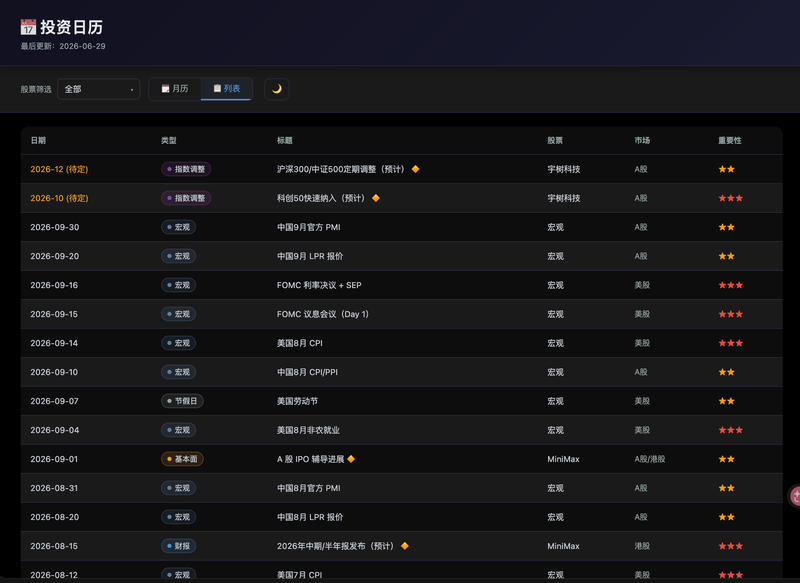This screenshot has height=583, width=800.
Task: Click the 财报 tag on 2026-08-15 row
Action: coord(178,546)
